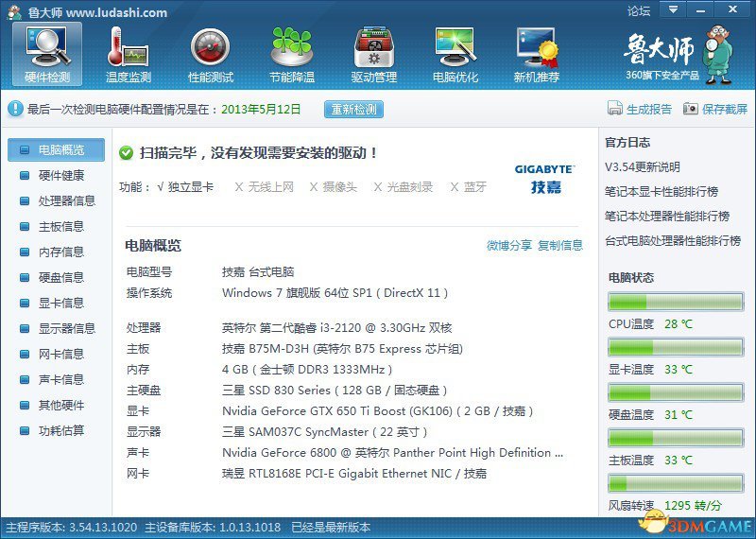Click 复制信息 copy info link
The image size is (756, 539).
pos(560,246)
